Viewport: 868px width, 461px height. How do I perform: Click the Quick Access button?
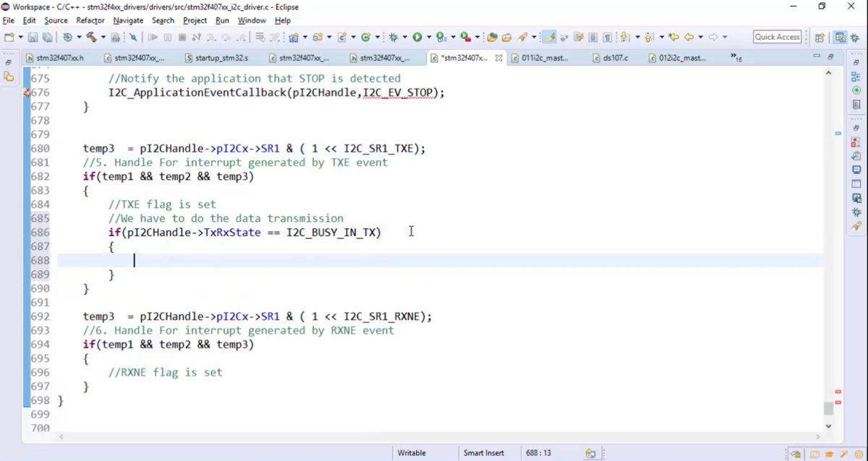tap(777, 36)
